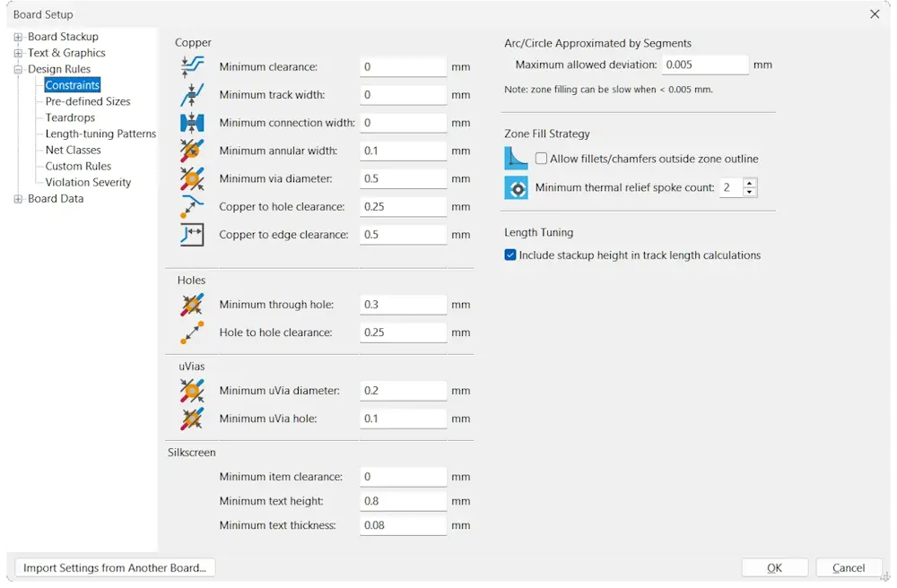The image size is (897, 588).
Task: Click the Minimum via diameter input field
Action: [x=403, y=178]
